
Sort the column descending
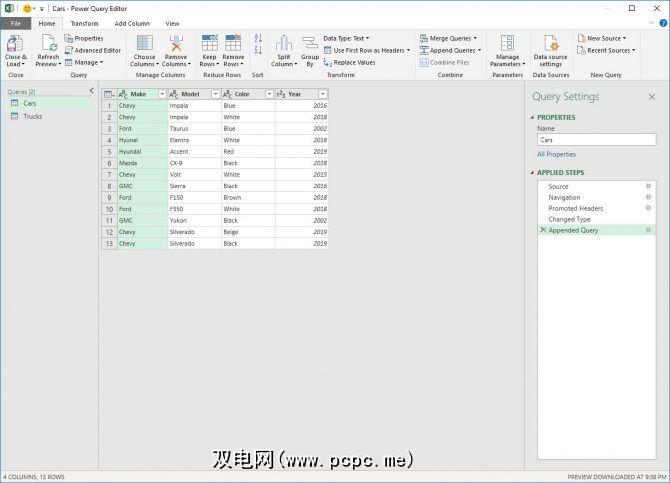click(x=258, y=50)
